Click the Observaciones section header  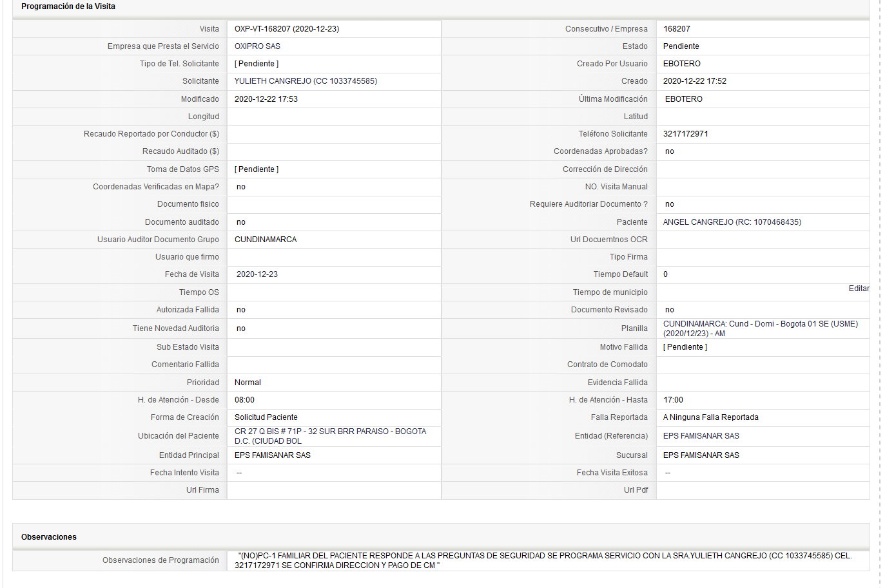pyautogui.click(x=49, y=537)
